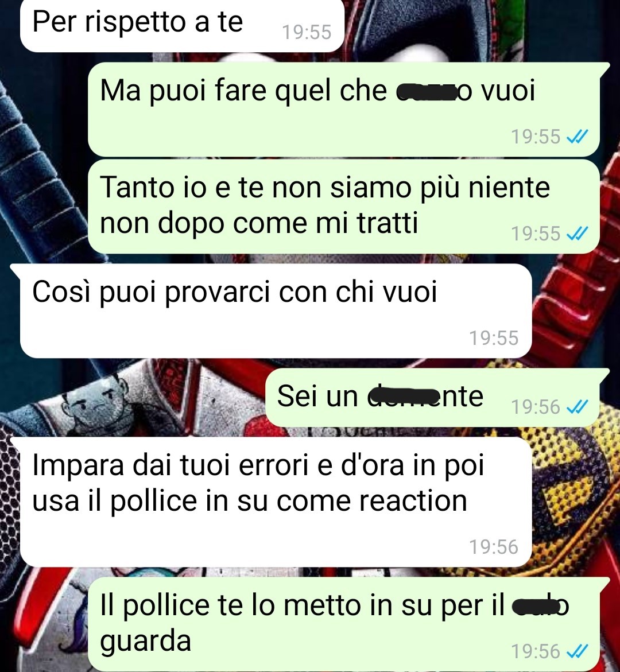This screenshot has height=672, width=620.
Task: Click the 19:55 timestamp on 'Per rispetto a te'
Action: (x=307, y=32)
